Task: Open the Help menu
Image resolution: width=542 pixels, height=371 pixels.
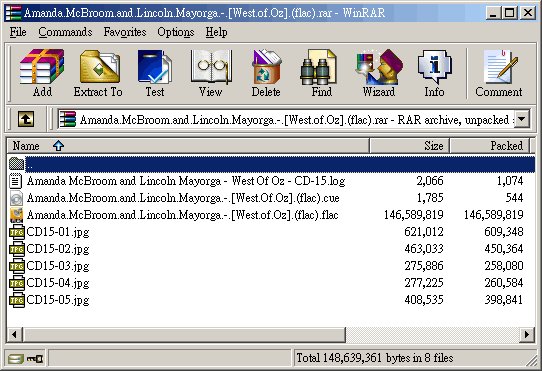Action: pos(216,32)
